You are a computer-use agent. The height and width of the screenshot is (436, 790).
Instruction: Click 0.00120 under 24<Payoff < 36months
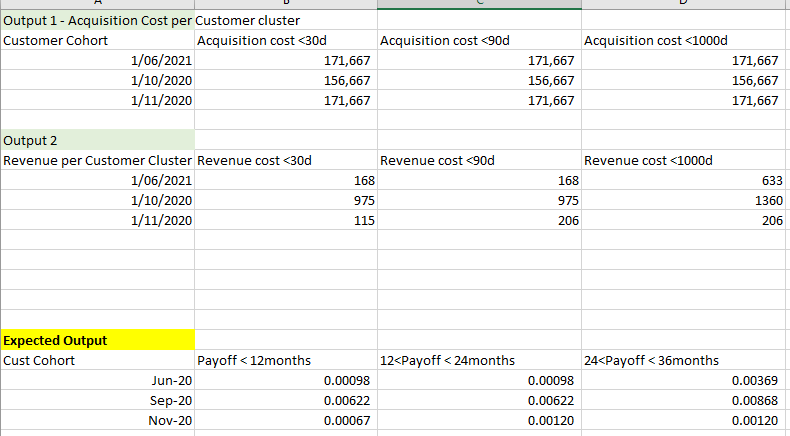(686, 420)
